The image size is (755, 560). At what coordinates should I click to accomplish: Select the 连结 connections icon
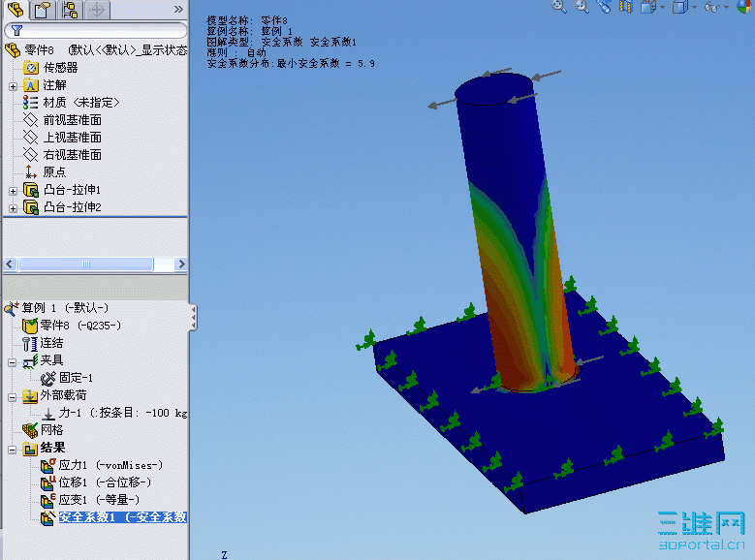click(29, 343)
